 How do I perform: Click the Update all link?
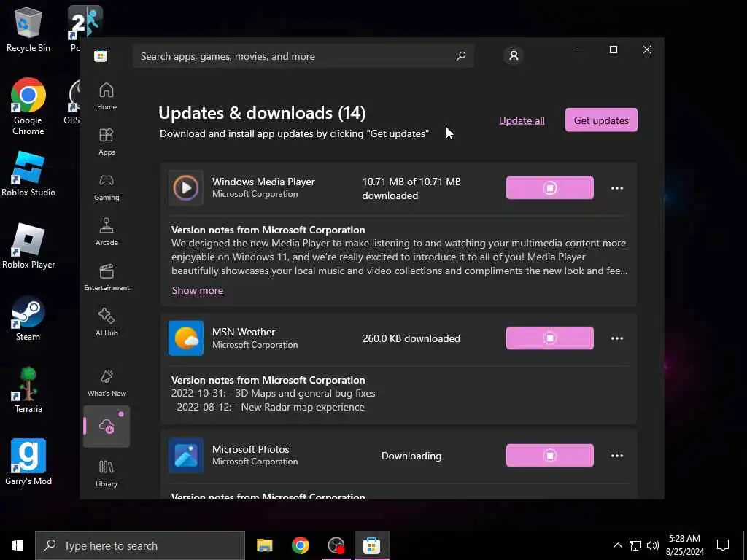click(522, 120)
